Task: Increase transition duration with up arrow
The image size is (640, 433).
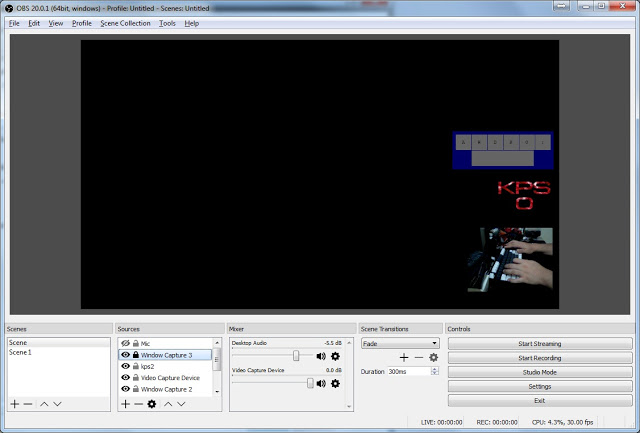Action: pos(435,369)
